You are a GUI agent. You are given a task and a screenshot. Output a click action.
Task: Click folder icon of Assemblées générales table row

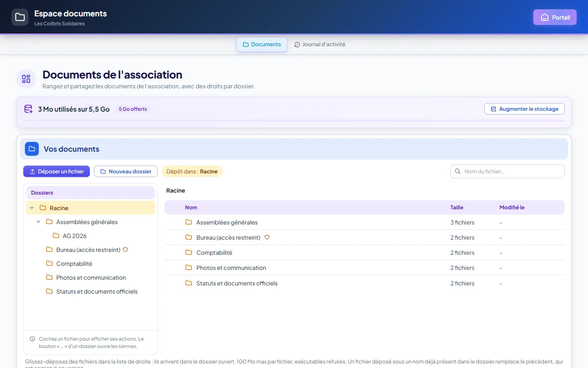coord(189,222)
